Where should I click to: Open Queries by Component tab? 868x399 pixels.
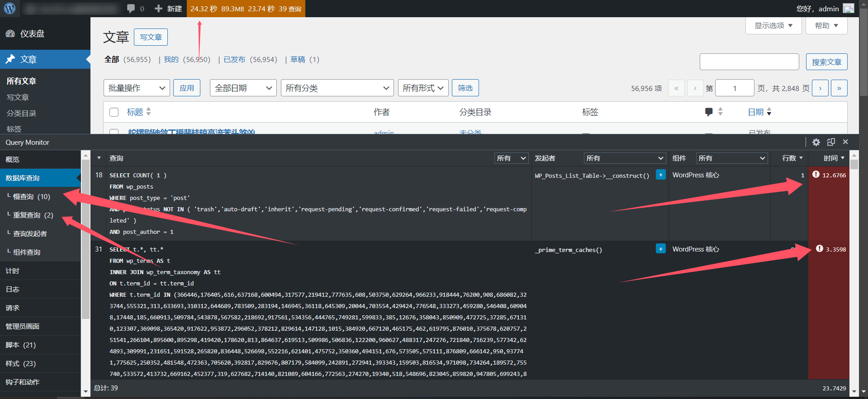coord(40,252)
